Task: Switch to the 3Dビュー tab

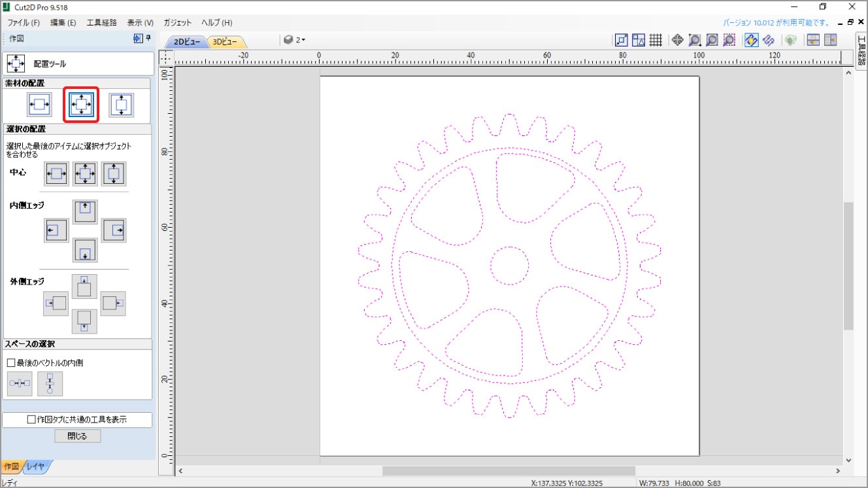Action: click(x=225, y=42)
